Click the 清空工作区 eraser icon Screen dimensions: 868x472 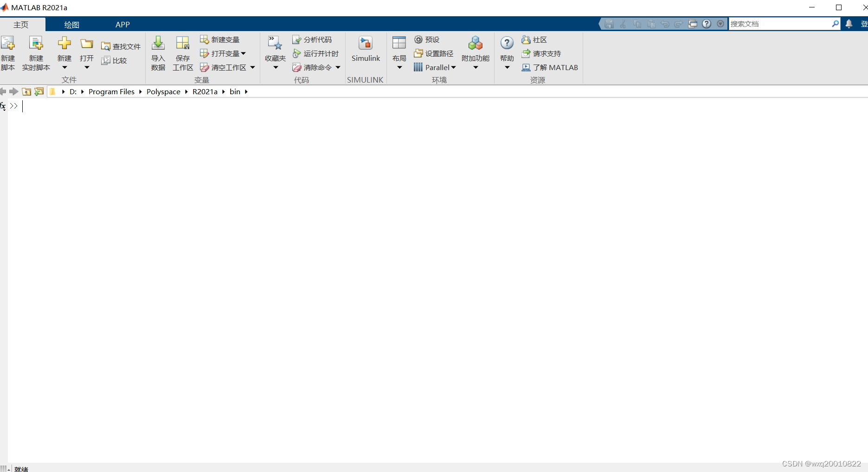[x=205, y=68]
